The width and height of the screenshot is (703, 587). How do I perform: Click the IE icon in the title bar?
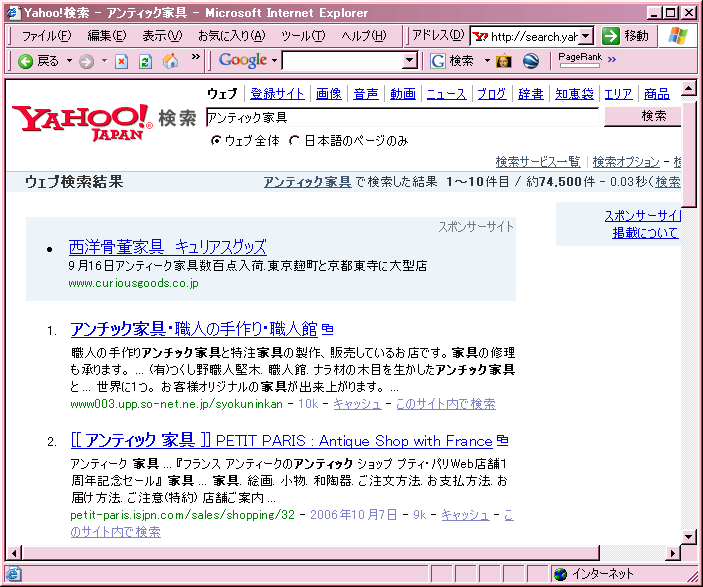pos(13,12)
